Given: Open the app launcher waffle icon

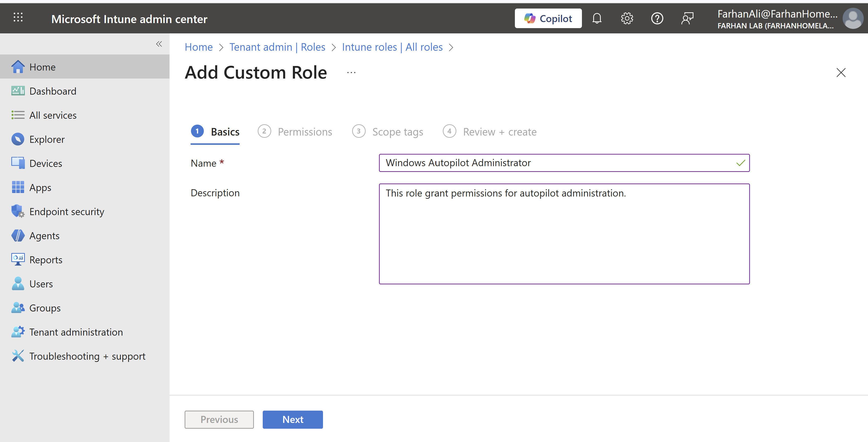Looking at the screenshot, I should coord(18,18).
